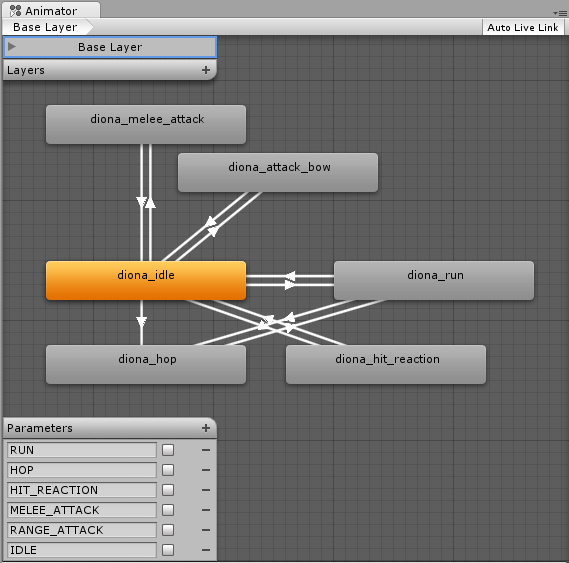Remove the RUN parameter
The image size is (569, 563).
[x=206, y=450]
